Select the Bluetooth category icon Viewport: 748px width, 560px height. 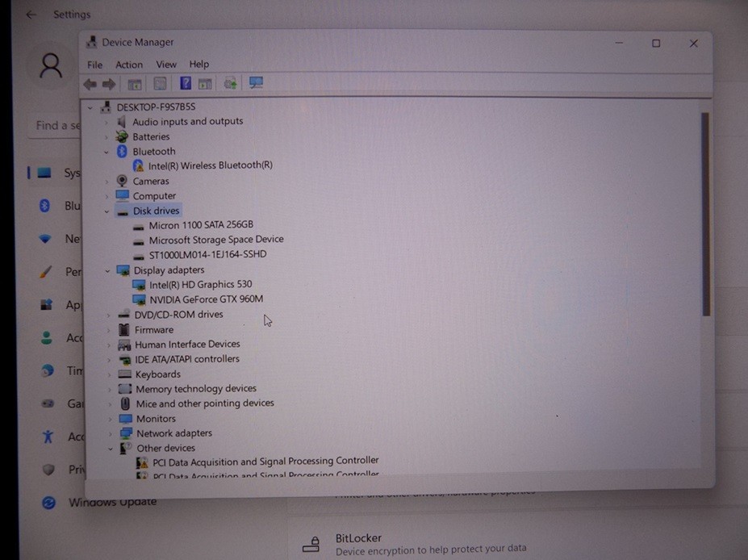(x=122, y=151)
